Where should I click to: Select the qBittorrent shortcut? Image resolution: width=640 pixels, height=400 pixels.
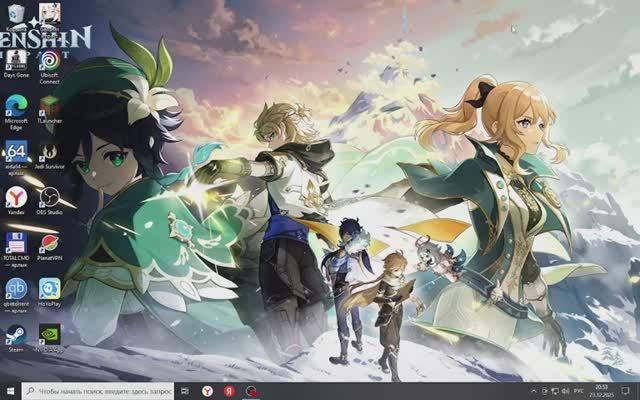coord(16,296)
